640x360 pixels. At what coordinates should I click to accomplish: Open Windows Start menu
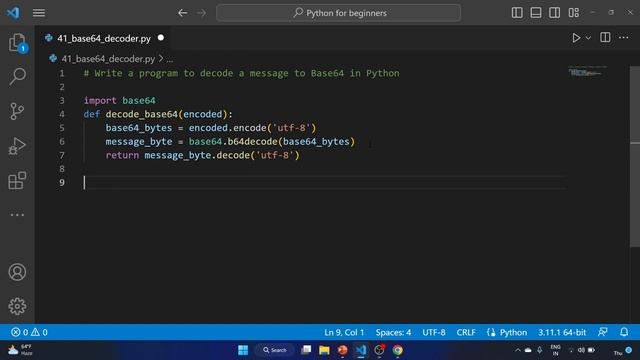pos(243,350)
